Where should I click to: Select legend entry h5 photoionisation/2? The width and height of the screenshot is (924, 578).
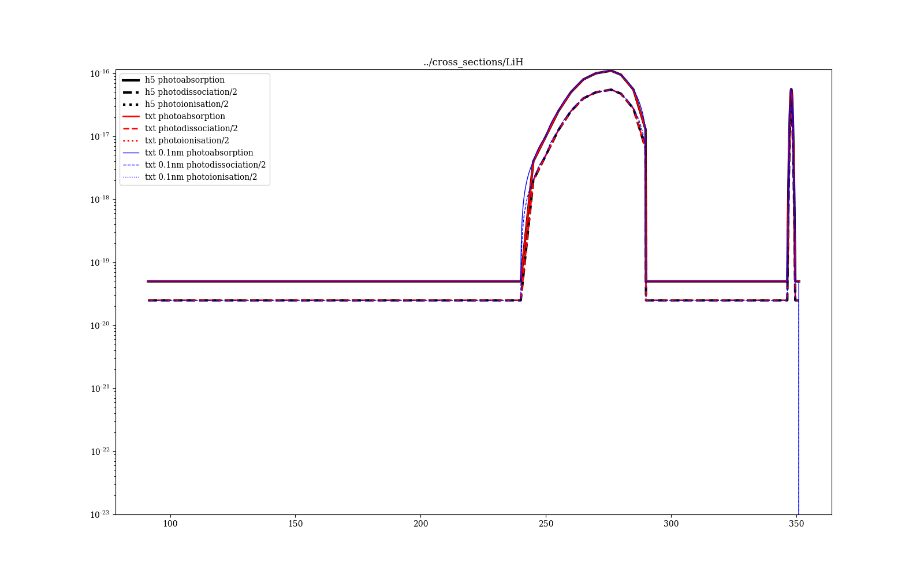point(175,104)
